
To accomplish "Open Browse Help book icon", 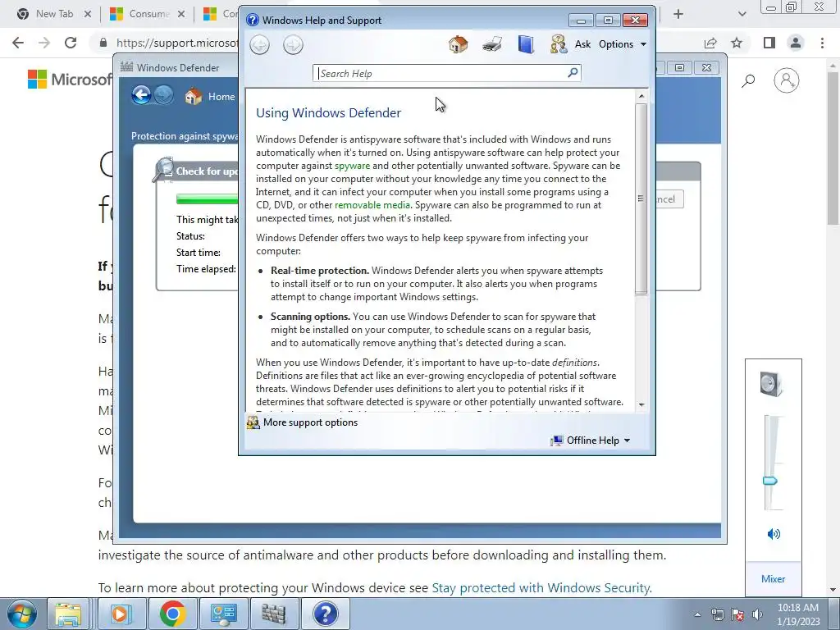I will click(x=526, y=44).
